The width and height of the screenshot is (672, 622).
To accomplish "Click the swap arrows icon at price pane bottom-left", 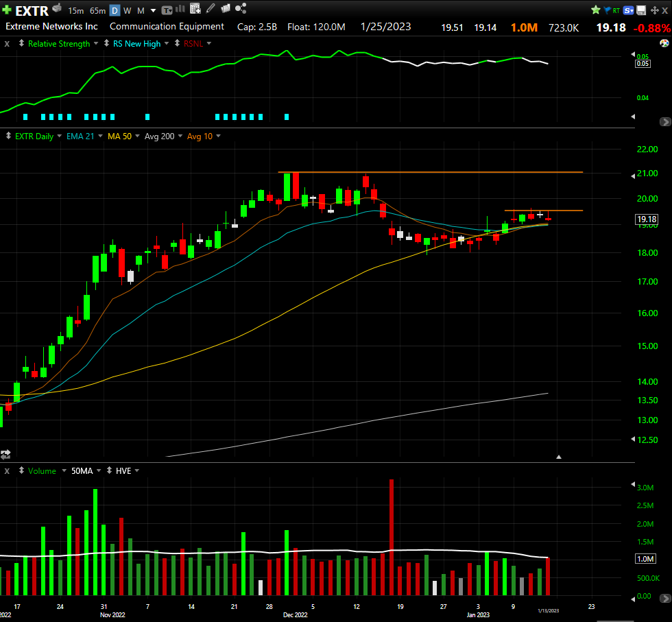I will point(5,454).
